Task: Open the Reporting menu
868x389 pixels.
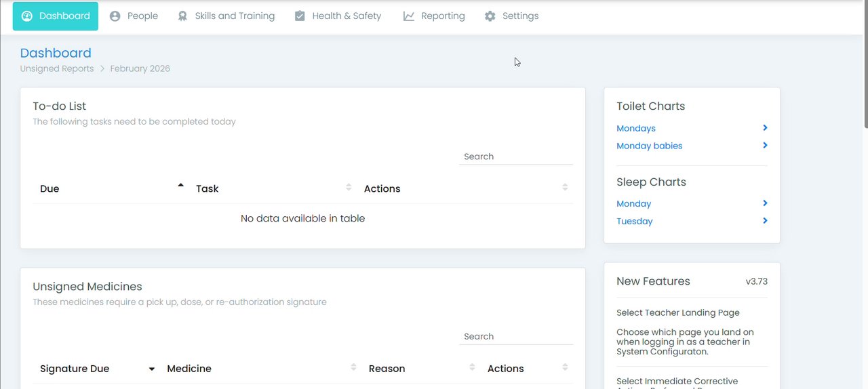Action: (x=442, y=16)
